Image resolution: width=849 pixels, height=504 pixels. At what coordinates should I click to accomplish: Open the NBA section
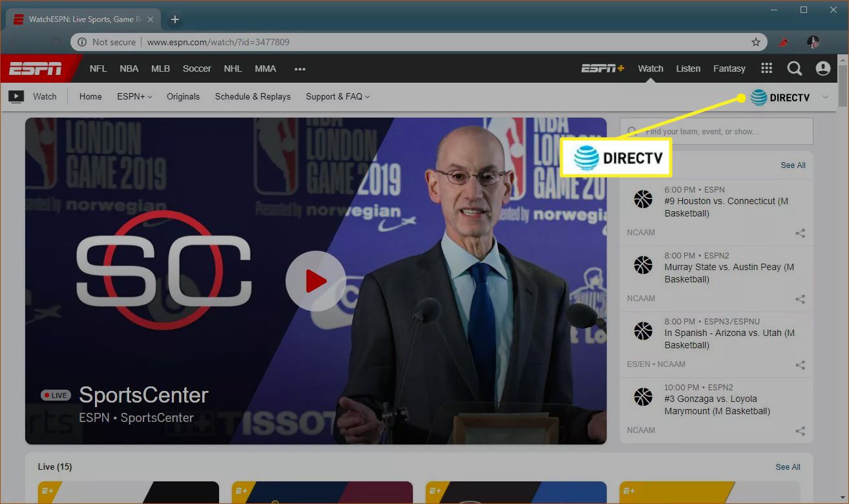[129, 68]
